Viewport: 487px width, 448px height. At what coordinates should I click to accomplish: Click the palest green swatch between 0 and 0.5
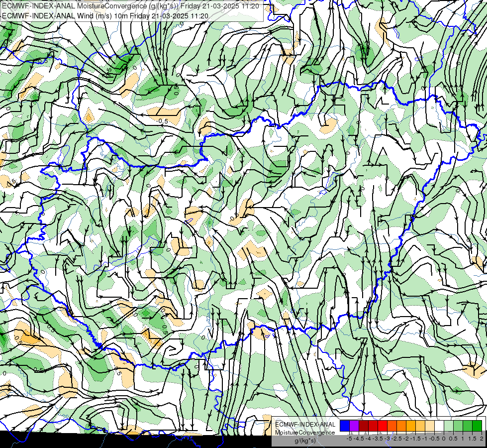pyautogui.click(x=449, y=426)
